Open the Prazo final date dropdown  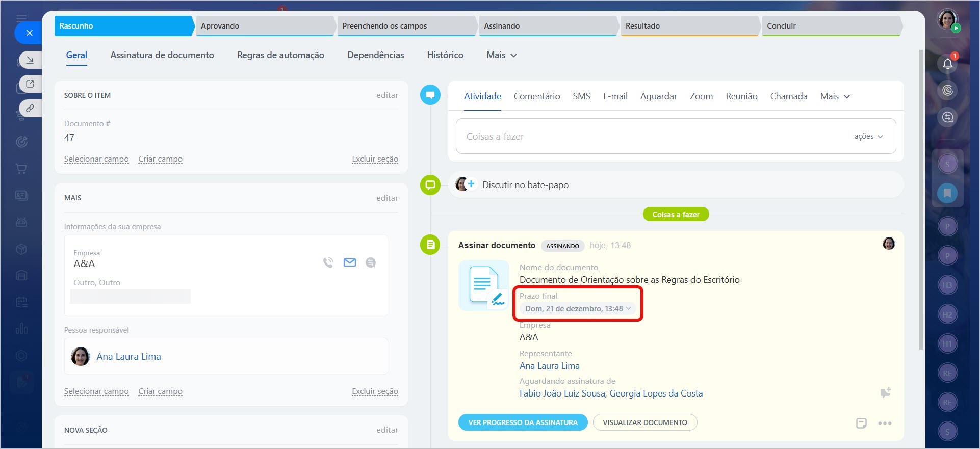click(578, 309)
